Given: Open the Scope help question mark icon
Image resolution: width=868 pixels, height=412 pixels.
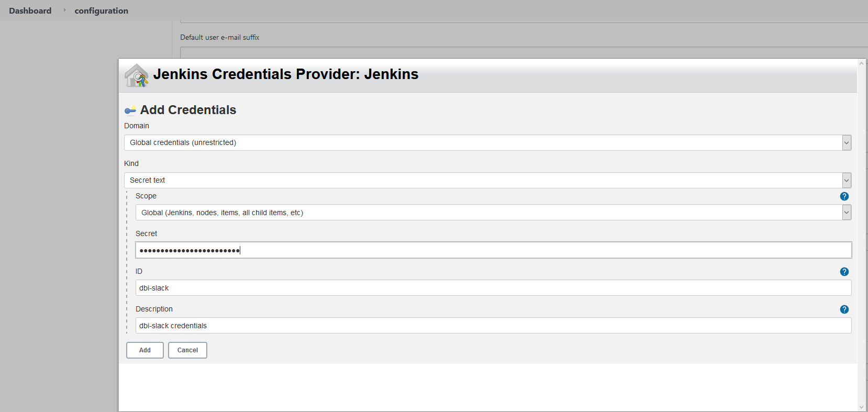Looking at the screenshot, I should pos(844,196).
